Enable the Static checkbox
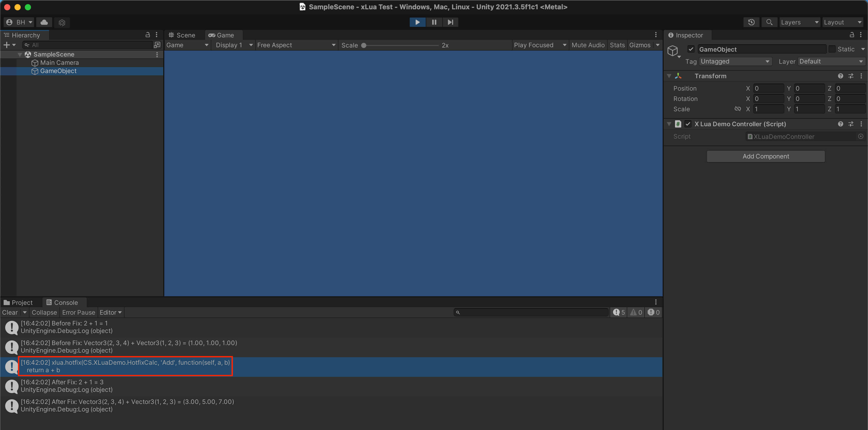 832,49
